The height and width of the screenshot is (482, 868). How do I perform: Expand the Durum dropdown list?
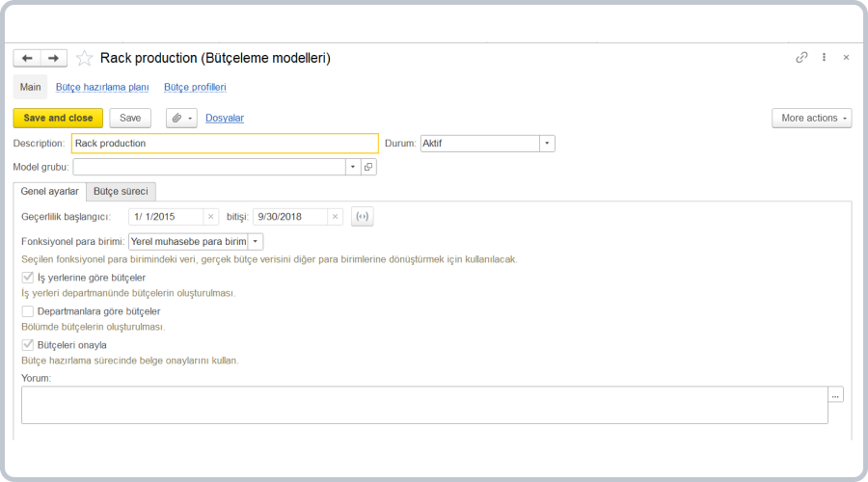coord(547,144)
